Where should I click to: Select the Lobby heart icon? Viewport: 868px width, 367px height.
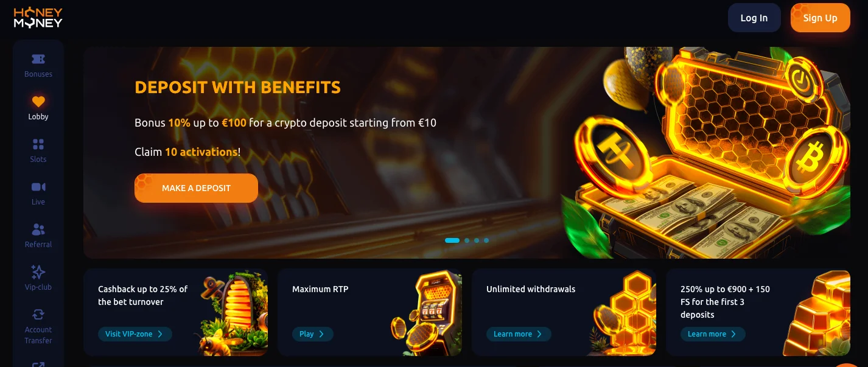[38, 102]
